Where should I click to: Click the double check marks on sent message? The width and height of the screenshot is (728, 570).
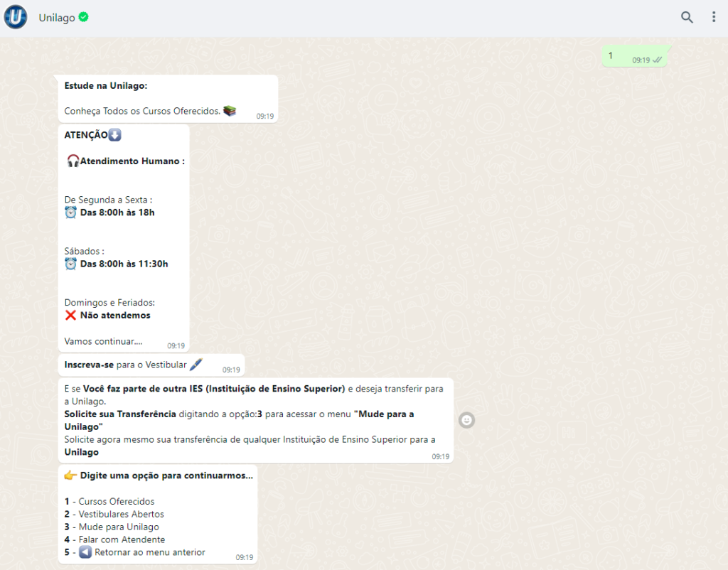657,60
